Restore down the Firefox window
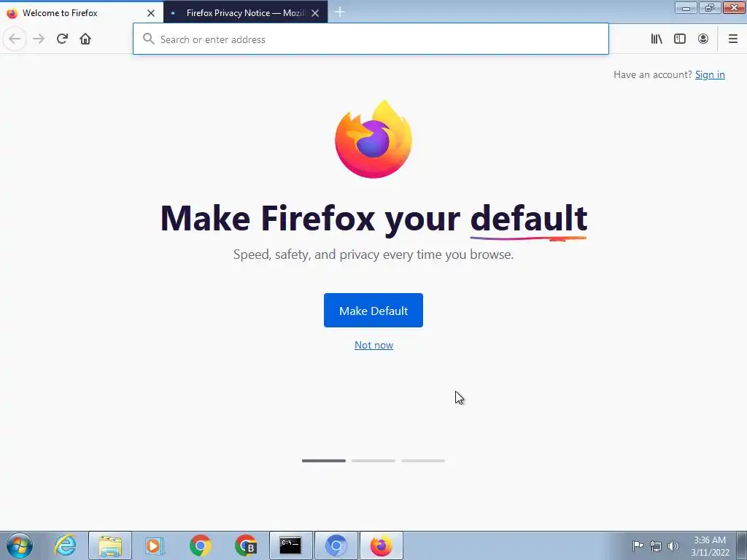 [x=710, y=8]
